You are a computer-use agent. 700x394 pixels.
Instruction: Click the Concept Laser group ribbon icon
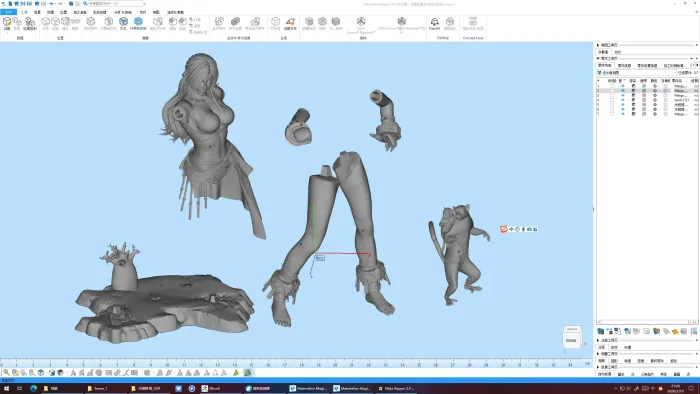473,23
